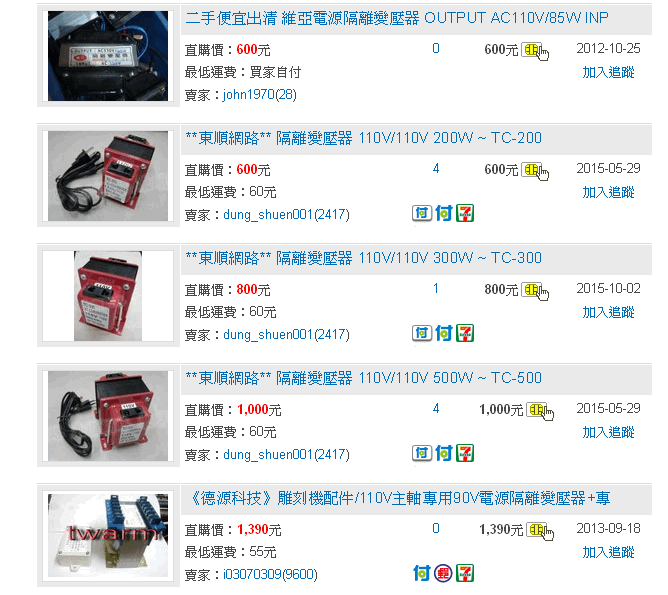
Task: Click red circular payment icon on 德源科技 listing
Action: (x=443, y=573)
